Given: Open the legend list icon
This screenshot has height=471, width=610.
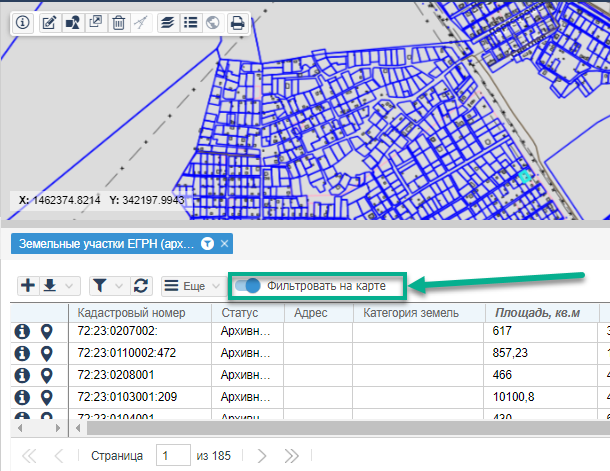Looking at the screenshot, I should coord(191,23).
